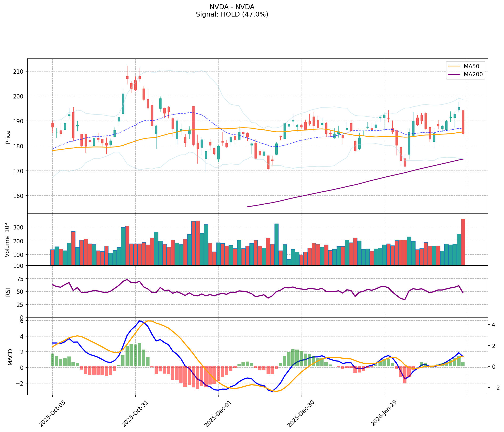The width and height of the screenshot is (504, 432).
Task: Click the RSI y-axis label
Action: point(8,292)
